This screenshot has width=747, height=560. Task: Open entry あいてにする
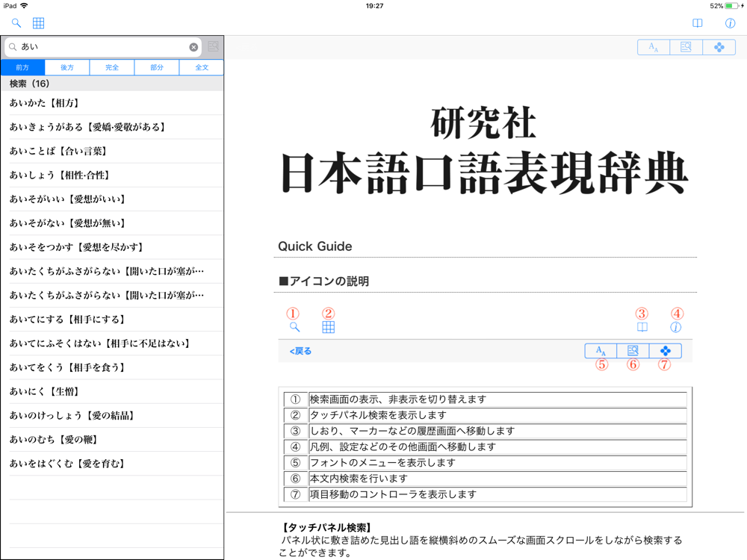pyautogui.click(x=112, y=320)
